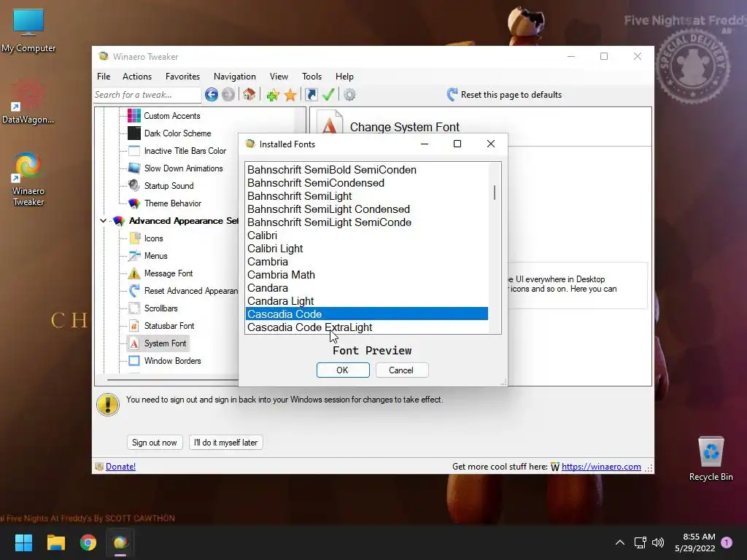Add tweak to favorites green star-plus icon

[x=273, y=95]
